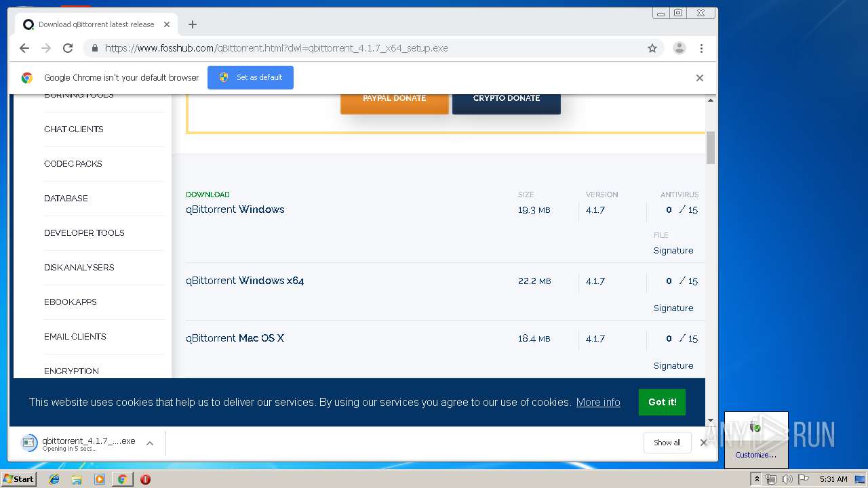
Task: Select the Download qBittorrent latest release tab
Action: pos(96,24)
